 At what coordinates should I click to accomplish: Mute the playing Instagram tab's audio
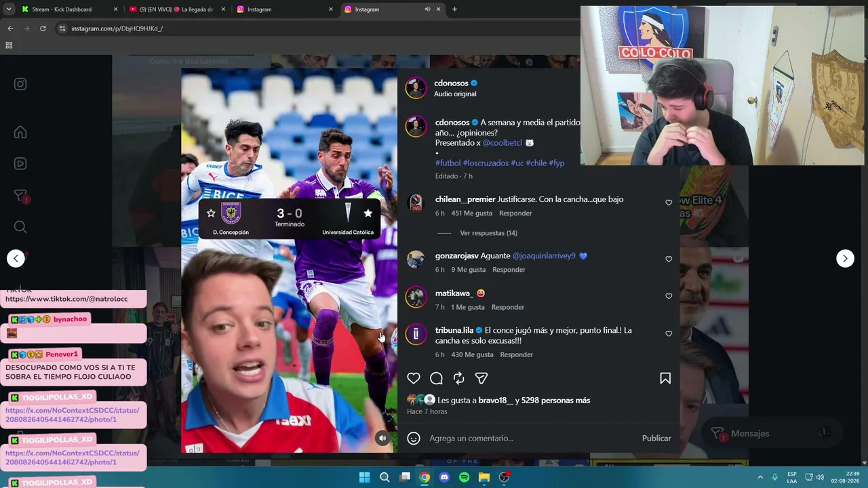point(427,9)
